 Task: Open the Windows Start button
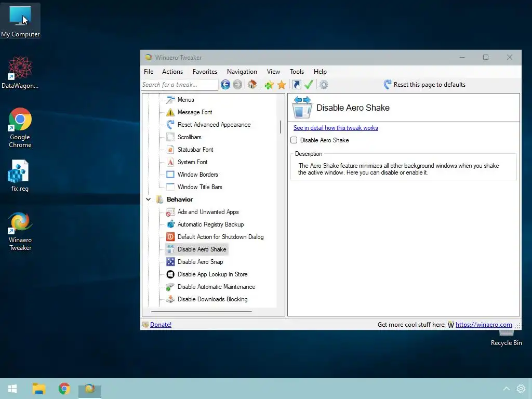pyautogui.click(x=12, y=389)
